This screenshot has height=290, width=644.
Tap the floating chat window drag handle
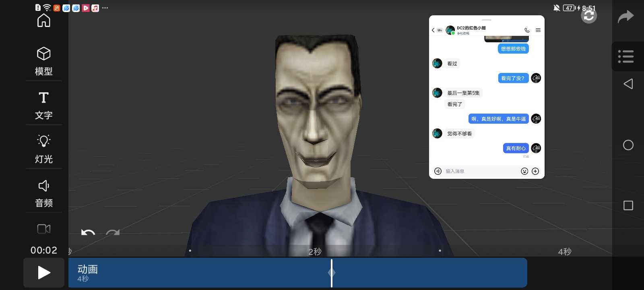tap(487, 20)
